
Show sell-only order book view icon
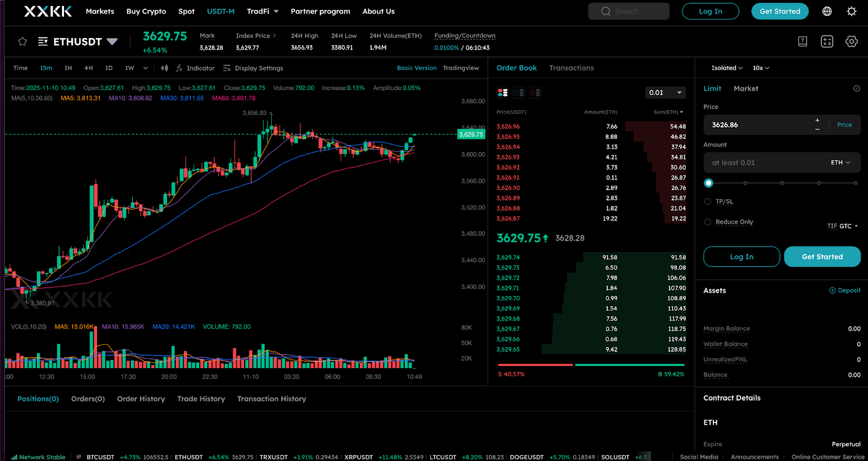[535, 93]
